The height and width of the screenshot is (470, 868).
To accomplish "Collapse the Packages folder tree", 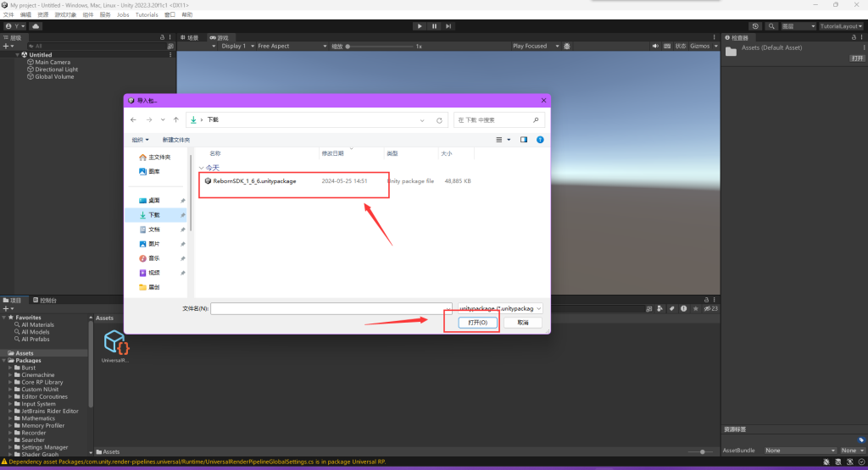I will [4, 361].
